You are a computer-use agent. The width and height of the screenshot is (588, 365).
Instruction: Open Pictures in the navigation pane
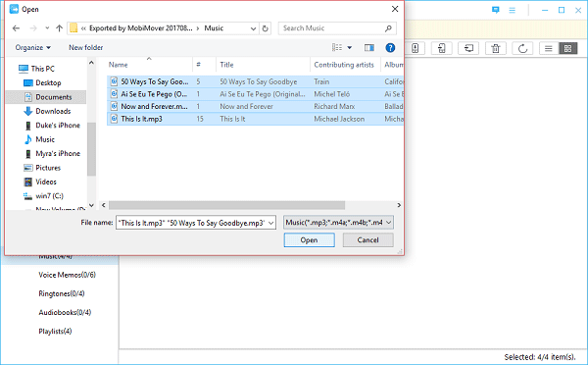pos(48,168)
